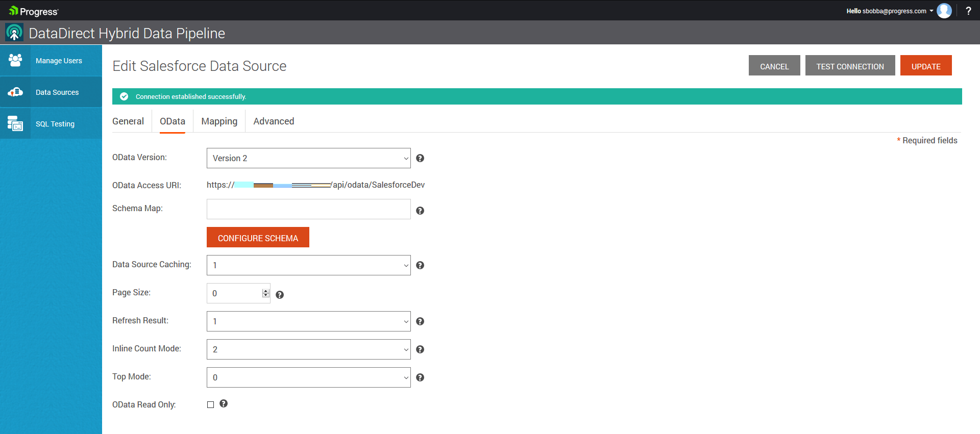The width and height of the screenshot is (980, 434).
Task: Select the OData tab
Action: (x=173, y=121)
